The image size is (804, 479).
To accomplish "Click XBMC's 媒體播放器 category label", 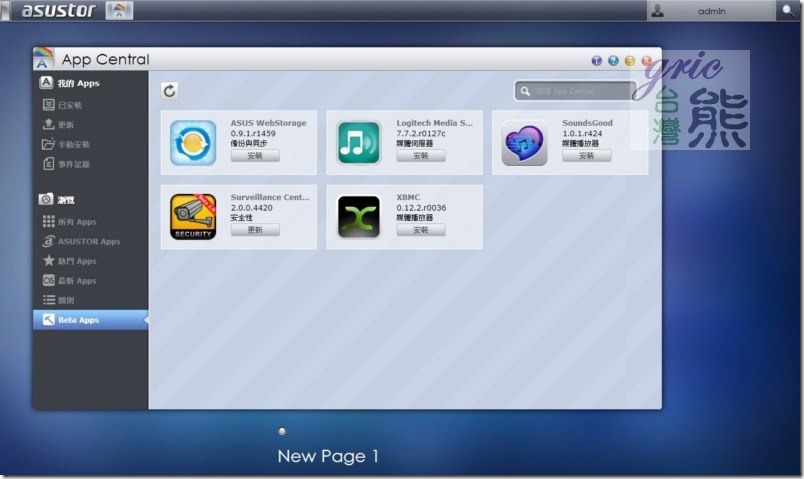I will [x=414, y=217].
